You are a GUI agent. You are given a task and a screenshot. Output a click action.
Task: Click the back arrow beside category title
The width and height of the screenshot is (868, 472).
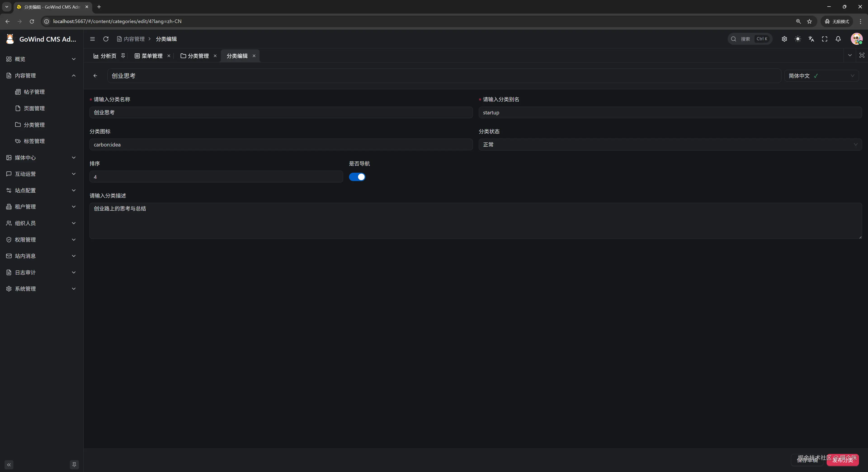click(95, 76)
